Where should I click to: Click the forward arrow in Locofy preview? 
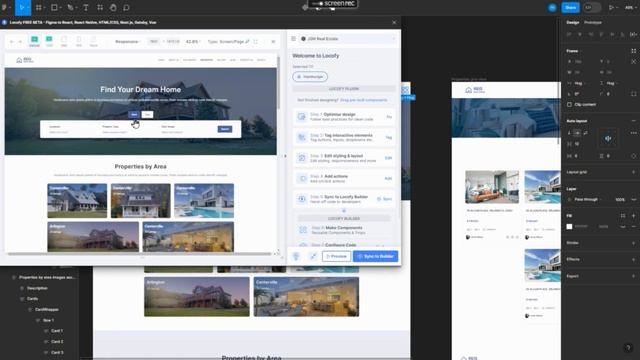click(20, 42)
